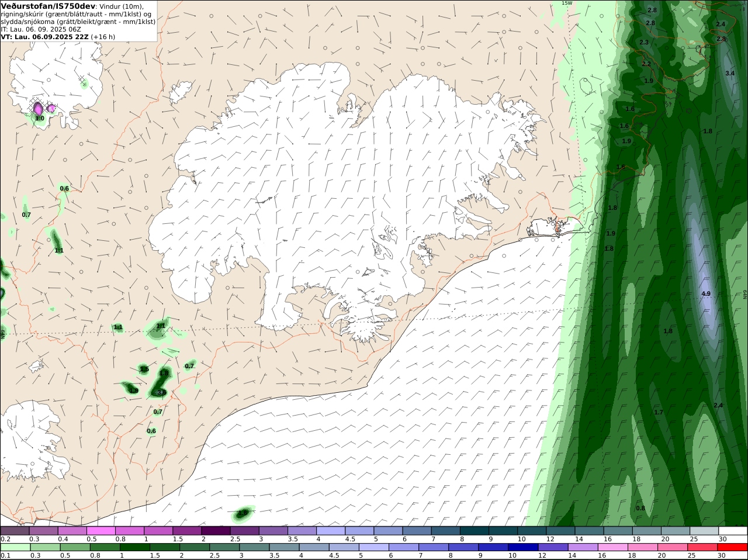The width and height of the screenshot is (748, 560).
Task: Click the grey-blue swatch labeled 3.5 in lower legend
Action: coord(284,547)
